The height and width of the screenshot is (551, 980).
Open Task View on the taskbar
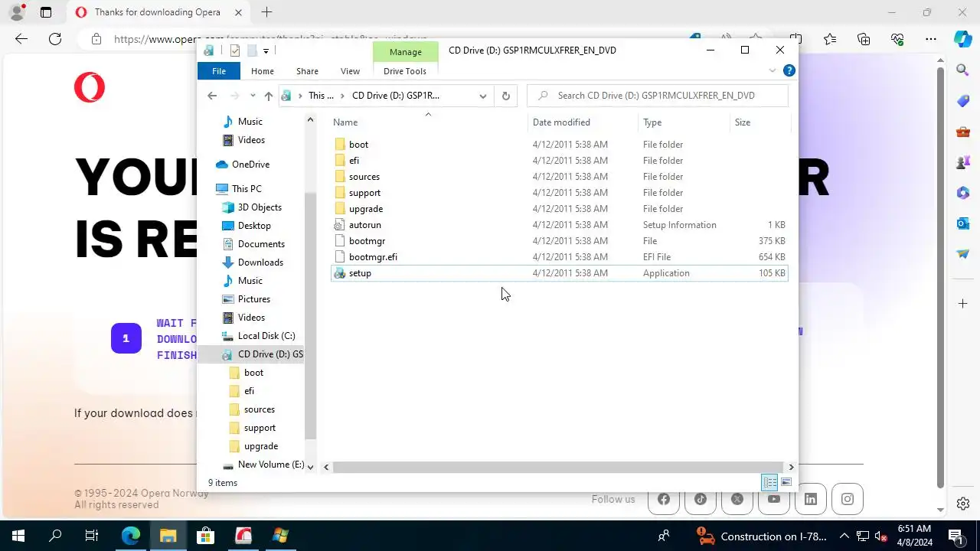[x=92, y=536]
